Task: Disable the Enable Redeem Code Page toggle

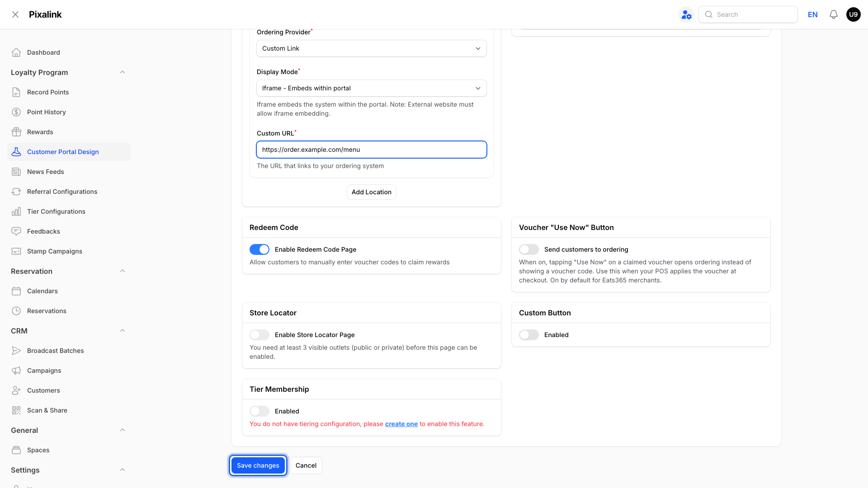Action: tap(259, 249)
